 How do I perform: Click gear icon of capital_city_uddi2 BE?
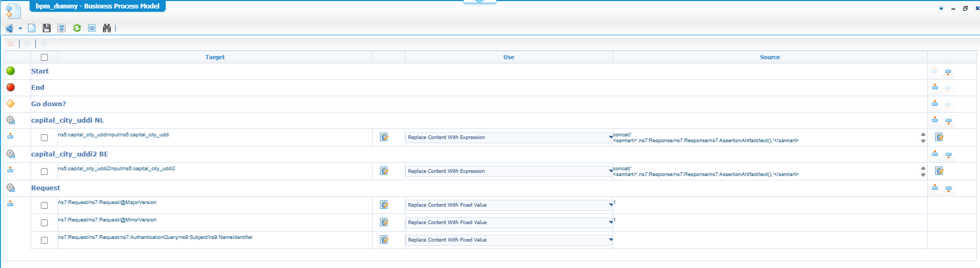pos(11,154)
